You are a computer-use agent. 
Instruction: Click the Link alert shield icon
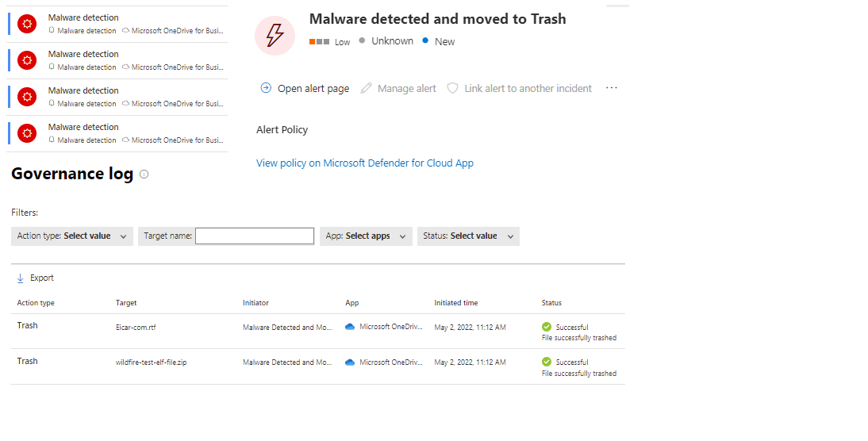[x=452, y=88]
